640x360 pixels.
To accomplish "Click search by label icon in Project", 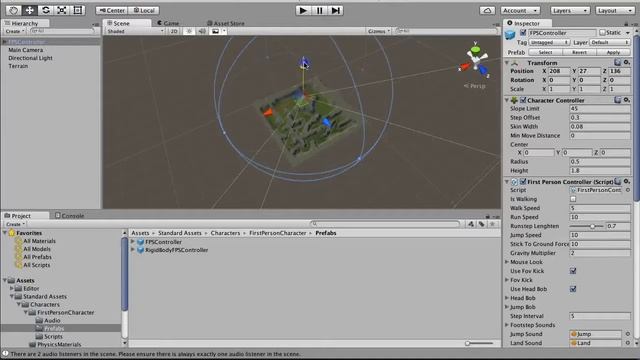I will tap(481, 224).
